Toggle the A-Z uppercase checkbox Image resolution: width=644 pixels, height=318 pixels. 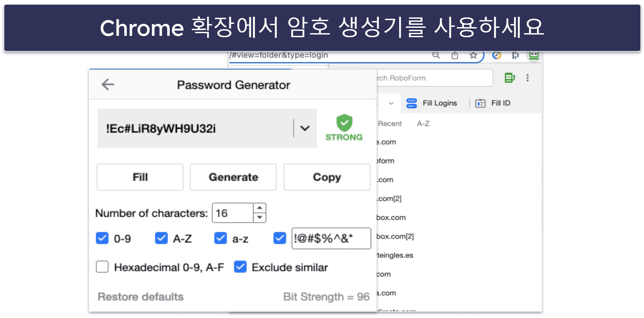click(161, 238)
